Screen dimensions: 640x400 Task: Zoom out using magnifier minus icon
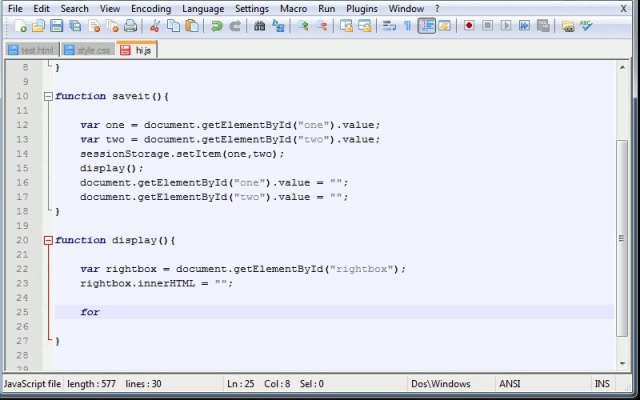pyautogui.click(x=321, y=26)
